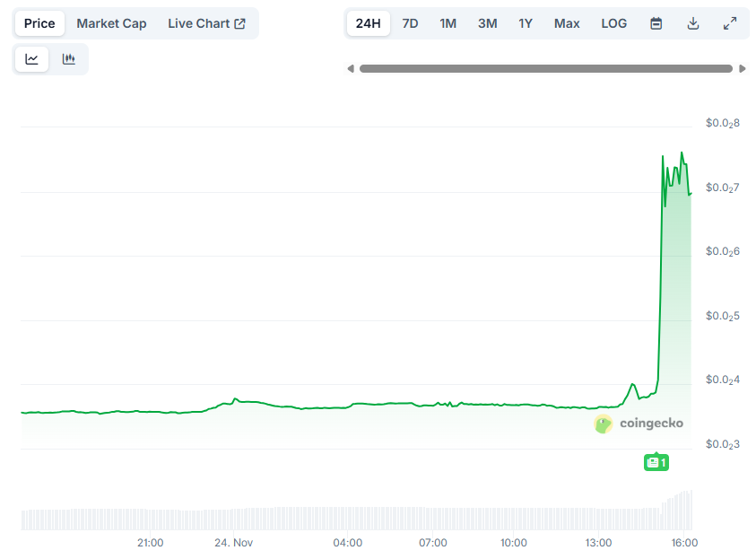Select the Price tab
Viewport: 756px width, 559px height.
[39, 23]
